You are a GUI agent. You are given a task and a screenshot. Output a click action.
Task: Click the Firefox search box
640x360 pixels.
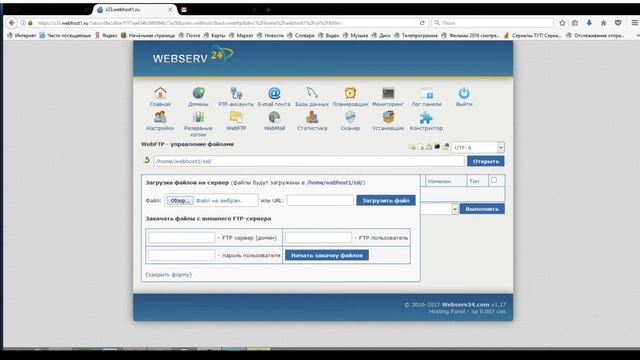[x=493, y=23]
